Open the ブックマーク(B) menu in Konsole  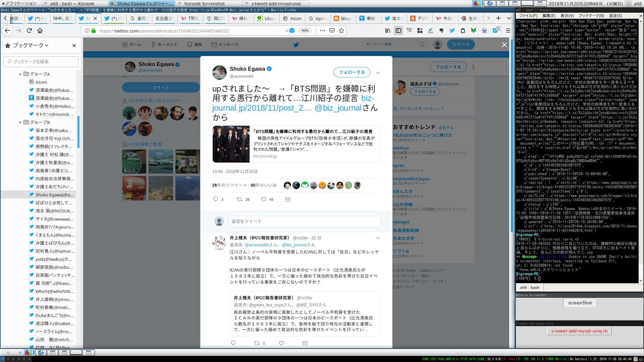tap(591, 16)
